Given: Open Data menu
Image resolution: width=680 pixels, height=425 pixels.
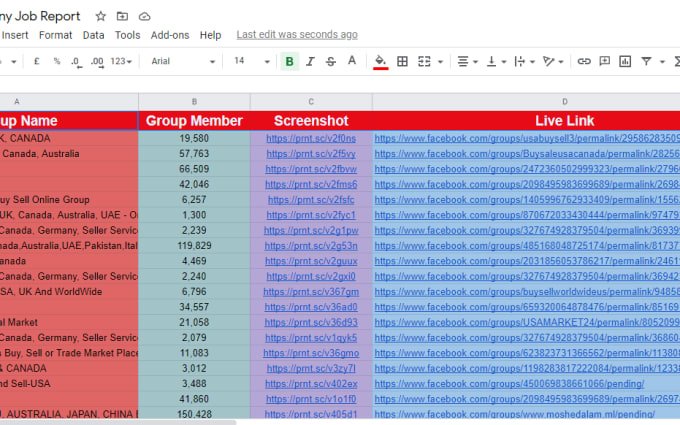Looking at the screenshot, I should tap(93, 35).
